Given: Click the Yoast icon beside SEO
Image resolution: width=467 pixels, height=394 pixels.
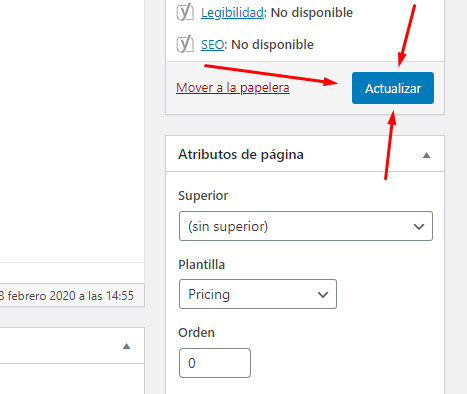Looking at the screenshot, I should 185,44.
